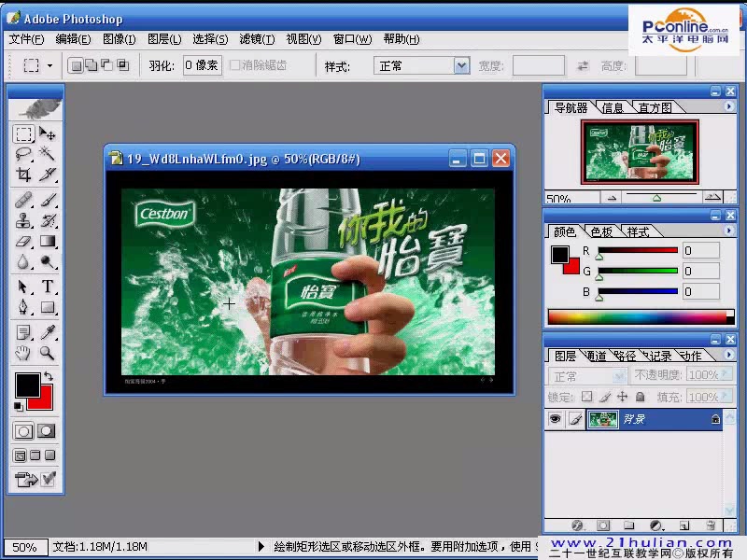
Task: Swap foreground and background colors
Action: (x=49, y=376)
